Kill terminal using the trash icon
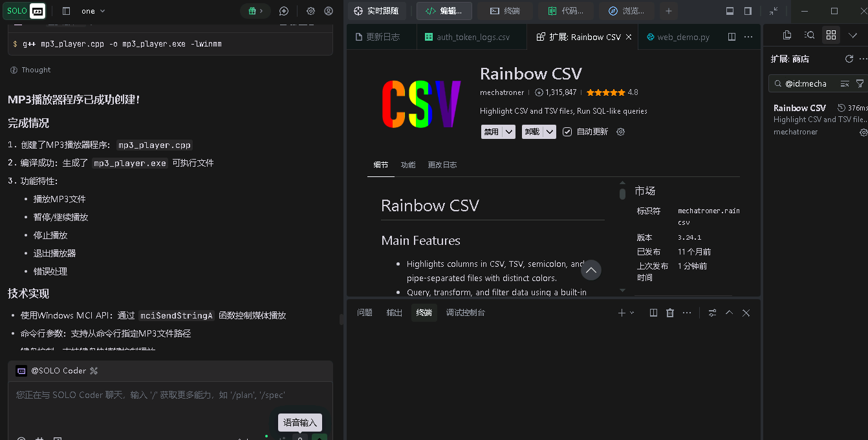 pos(670,313)
